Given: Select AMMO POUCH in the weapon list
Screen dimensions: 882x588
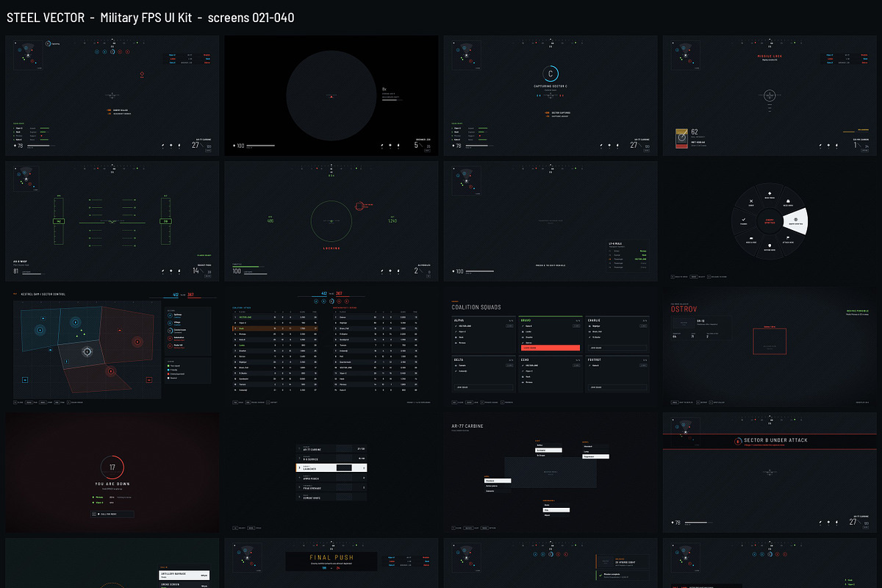Looking at the screenshot, I should tap(331, 477).
